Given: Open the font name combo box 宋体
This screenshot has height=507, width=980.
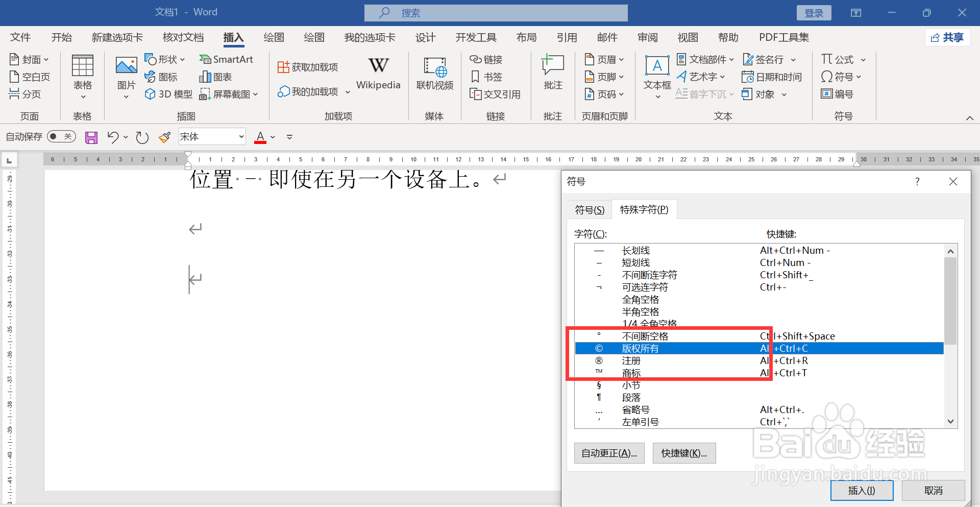Looking at the screenshot, I should (212, 137).
